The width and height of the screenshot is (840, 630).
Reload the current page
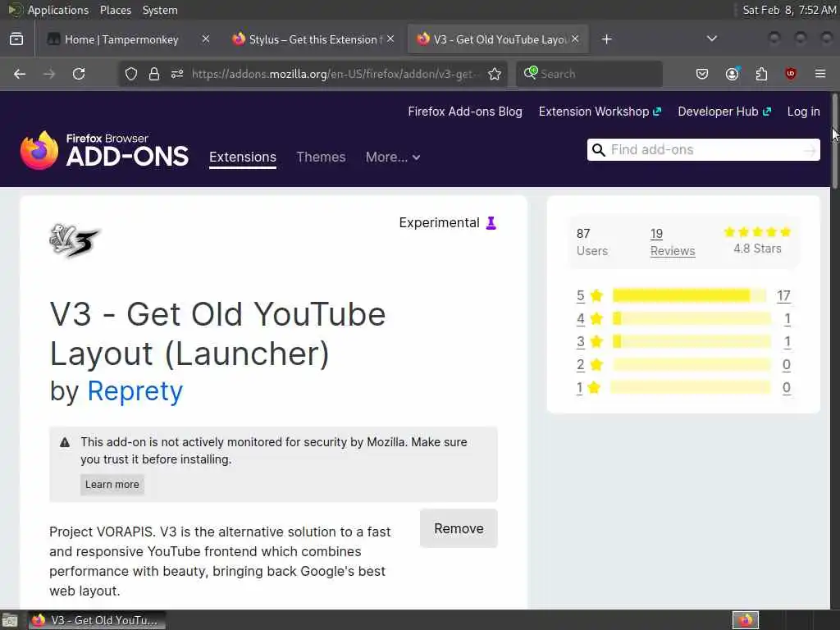pyautogui.click(x=79, y=74)
